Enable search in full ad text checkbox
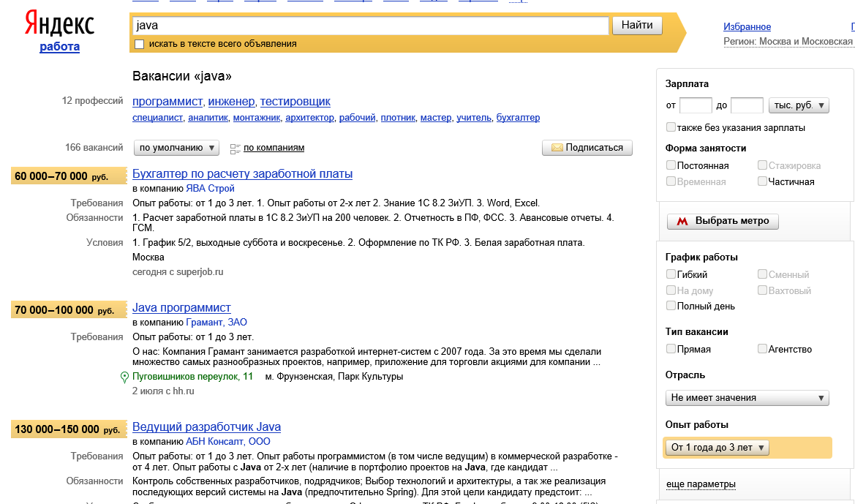This screenshot has width=855, height=504. (140, 44)
